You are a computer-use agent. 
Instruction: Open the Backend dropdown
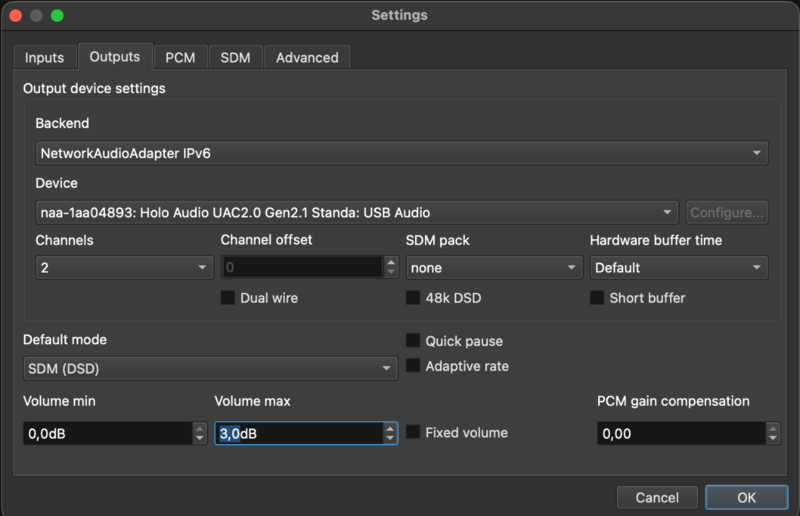point(401,153)
